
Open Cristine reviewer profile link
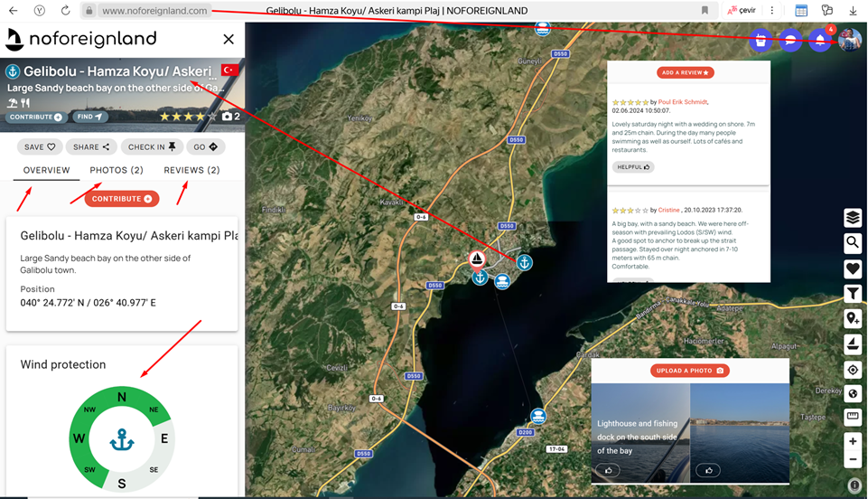(x=668, y=210)
